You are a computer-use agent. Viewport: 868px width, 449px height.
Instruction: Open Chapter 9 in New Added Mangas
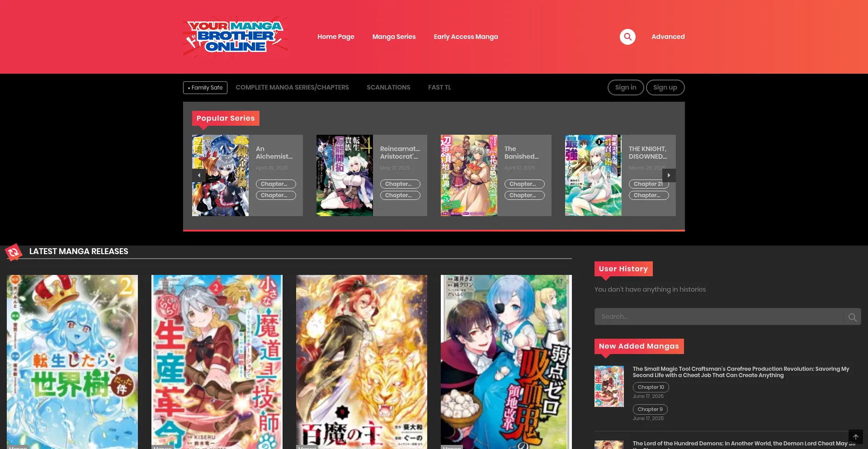(x=650, y=410)
